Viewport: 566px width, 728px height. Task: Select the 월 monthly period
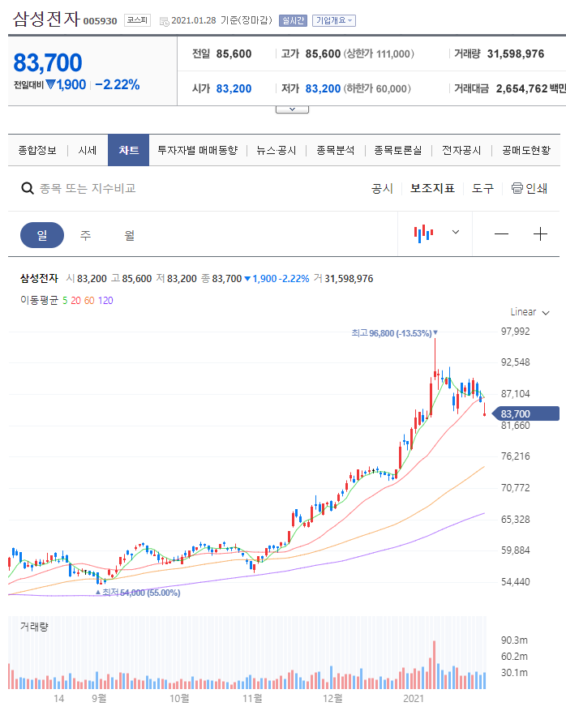pos(129,235)
